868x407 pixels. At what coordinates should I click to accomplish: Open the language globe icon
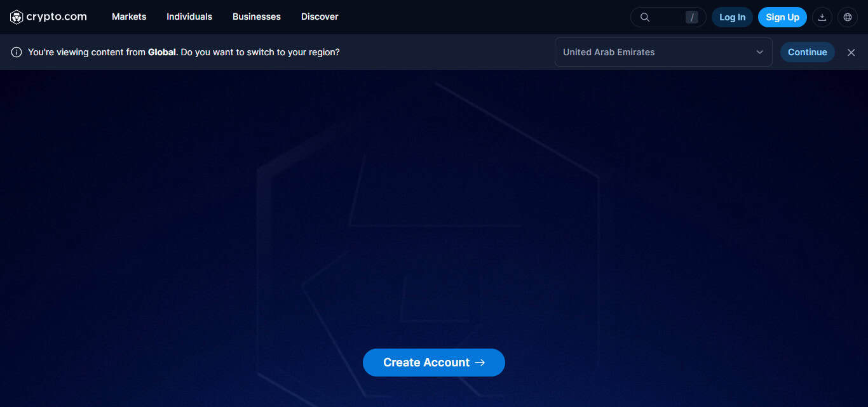pyautogui.click(x=848, y=17)
